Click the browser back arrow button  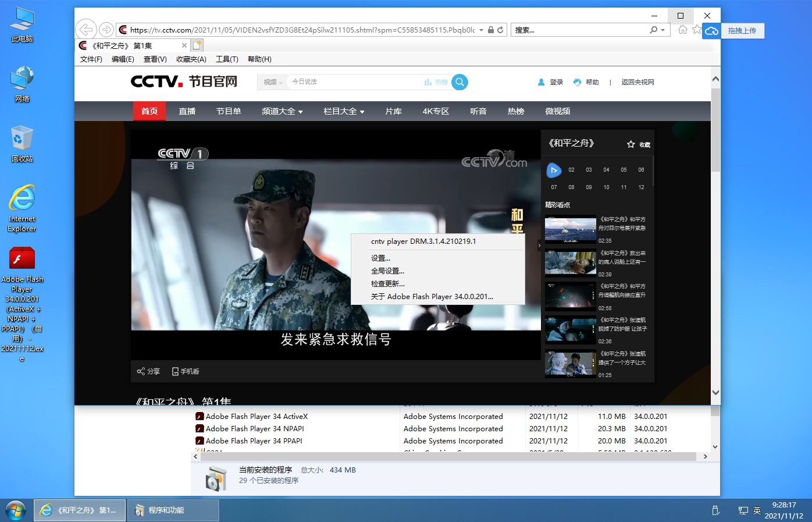coord(86,30)
